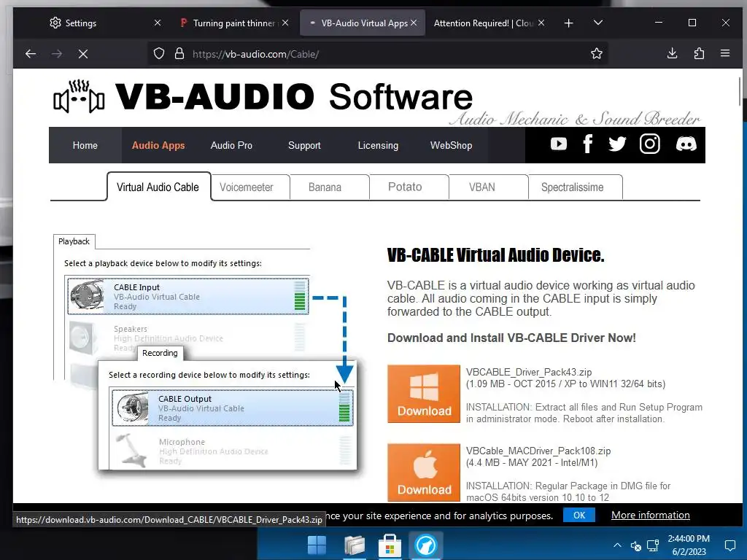Screen dimensions: 747x560
Task: Select the Voicemeeter tab
Action: (247, 187)
